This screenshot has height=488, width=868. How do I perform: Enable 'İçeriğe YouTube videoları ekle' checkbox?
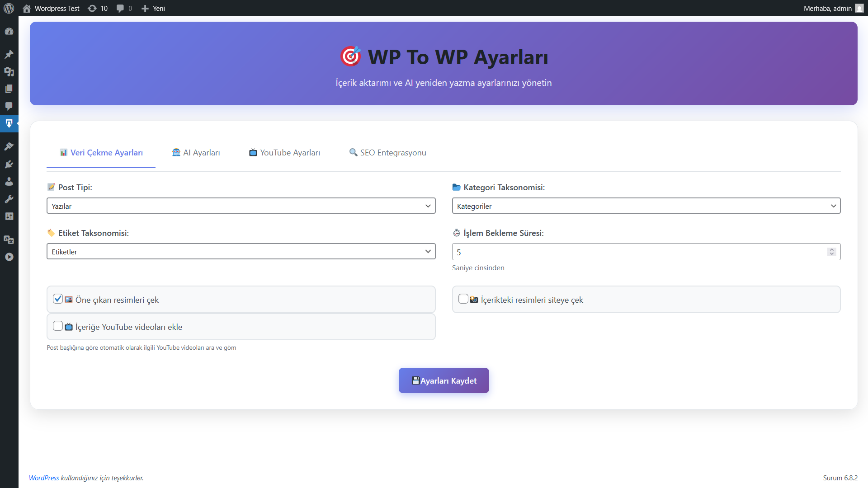58,326
